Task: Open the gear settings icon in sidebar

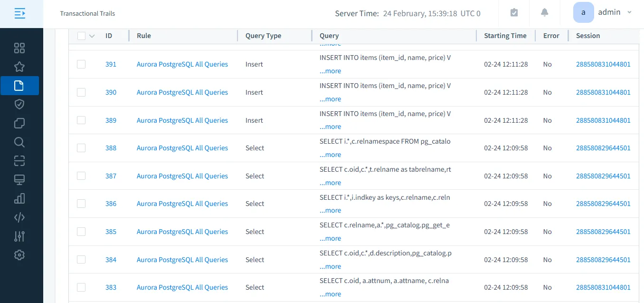Action: pyautogui.click(x=19, y=255)
